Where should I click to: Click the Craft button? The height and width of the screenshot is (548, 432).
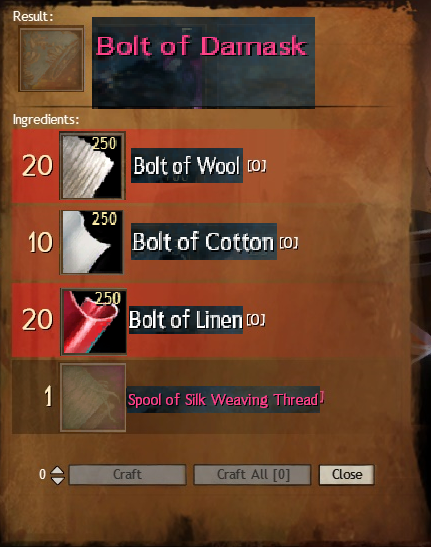(x=127, y=475)
